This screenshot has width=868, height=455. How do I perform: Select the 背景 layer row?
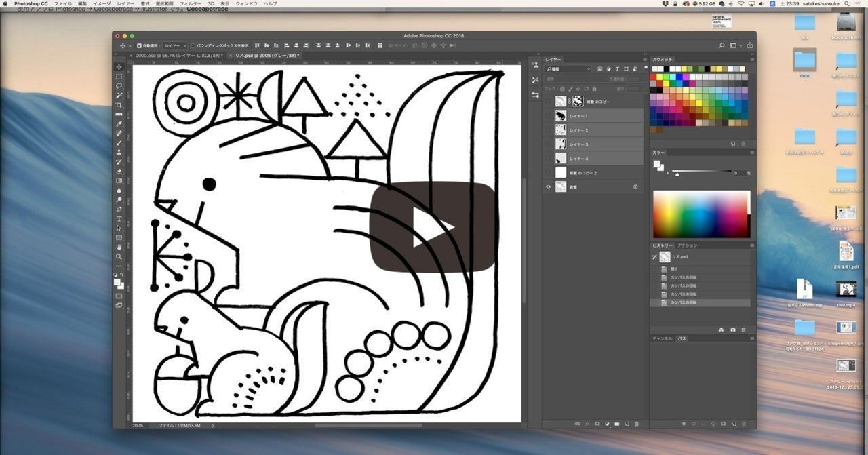[x=593, y=186]
